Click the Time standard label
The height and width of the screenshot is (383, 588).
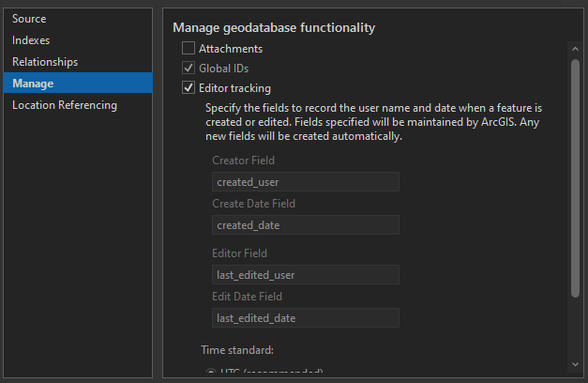pyautogui.click(x=237, y=350)
